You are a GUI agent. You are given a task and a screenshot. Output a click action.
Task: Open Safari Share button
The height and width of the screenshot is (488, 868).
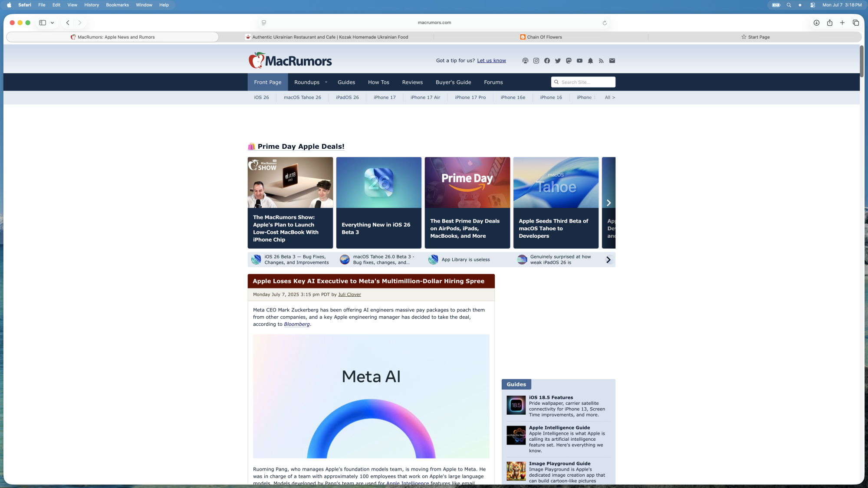[x=829, y=23]
